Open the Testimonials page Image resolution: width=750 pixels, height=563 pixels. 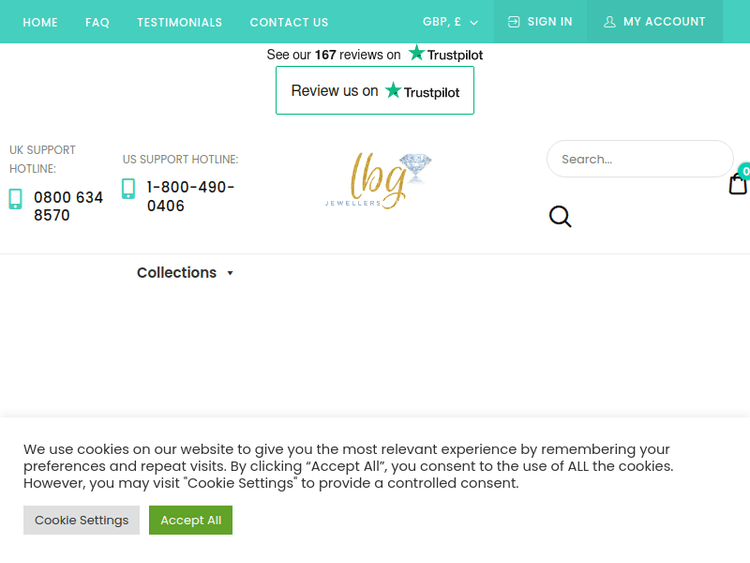179,22
